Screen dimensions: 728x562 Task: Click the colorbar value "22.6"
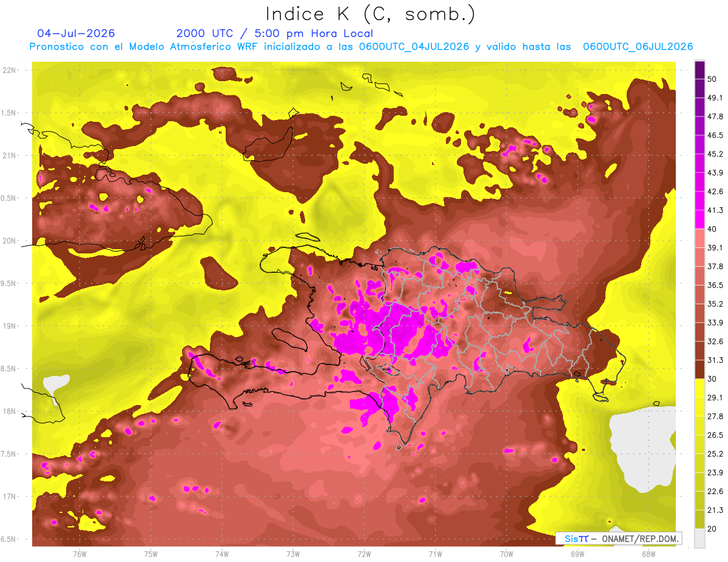(715, 491)
